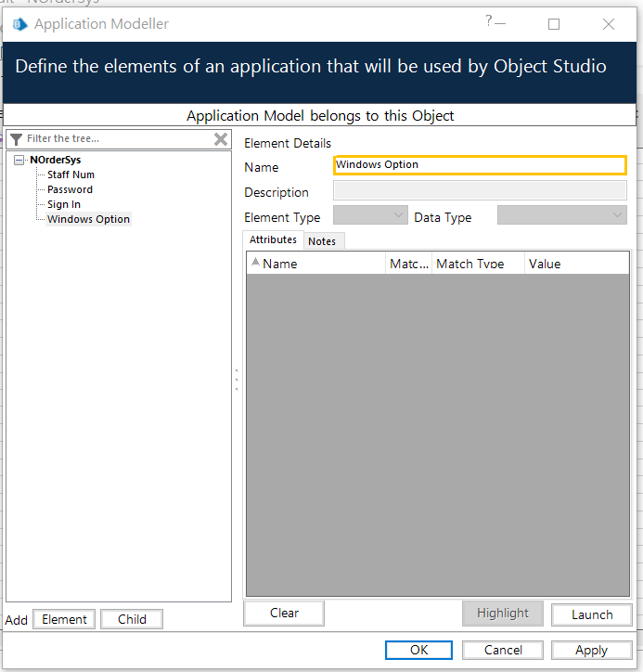Select the Password tree item
Image resolution: width=643 pixels, height=672 pixels.
click(70, 189)
